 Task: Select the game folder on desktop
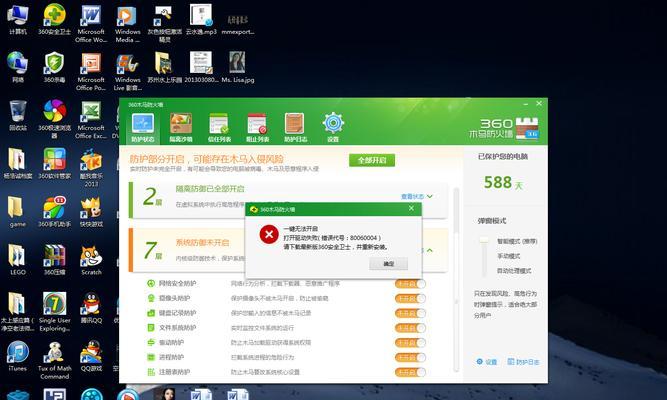(x=17, y=211)
